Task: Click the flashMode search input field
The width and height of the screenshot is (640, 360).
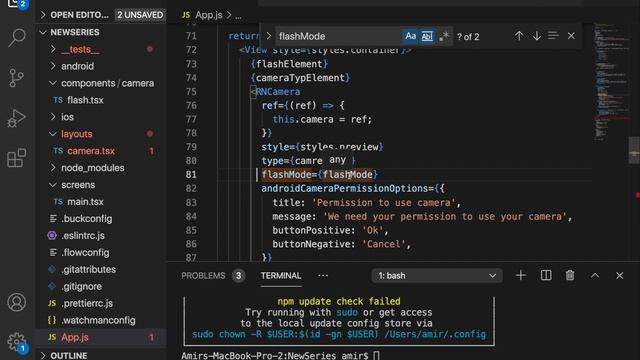Action: 339,36
